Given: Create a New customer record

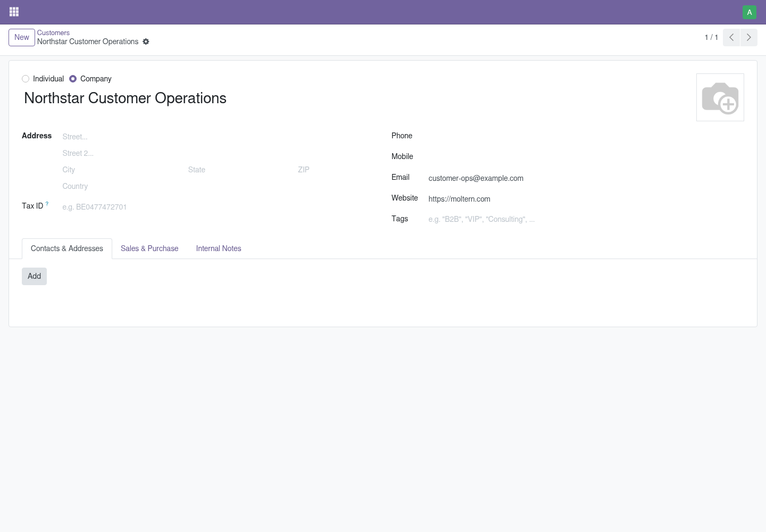Looking at the screenshot, I should [x=22, y=37].
